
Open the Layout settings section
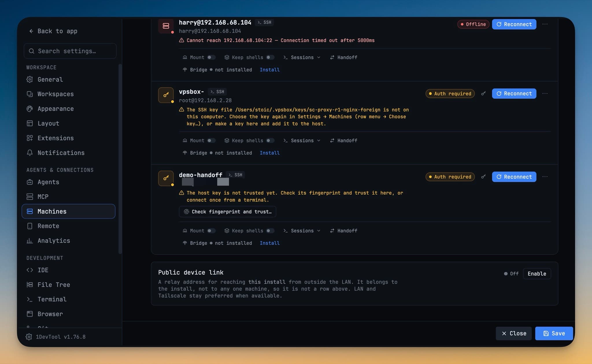point(69,123)
